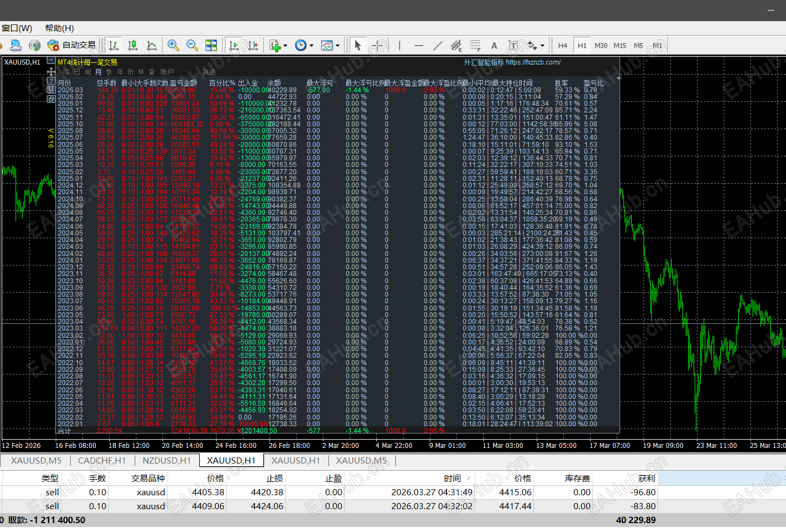Open the fxznzb.com link
The width and height of the screenshot is (786, 532).
coord(533,62)
